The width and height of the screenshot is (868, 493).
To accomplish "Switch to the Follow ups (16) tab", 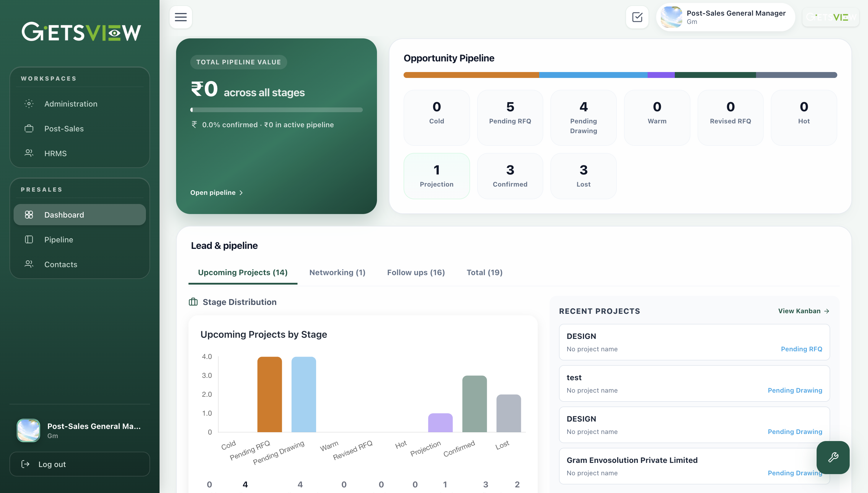I will 416,272.
